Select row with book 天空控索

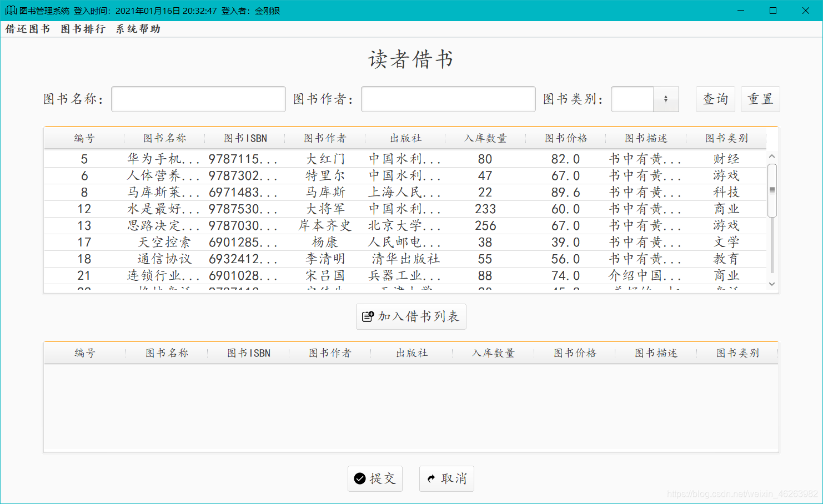click(405, 242)
